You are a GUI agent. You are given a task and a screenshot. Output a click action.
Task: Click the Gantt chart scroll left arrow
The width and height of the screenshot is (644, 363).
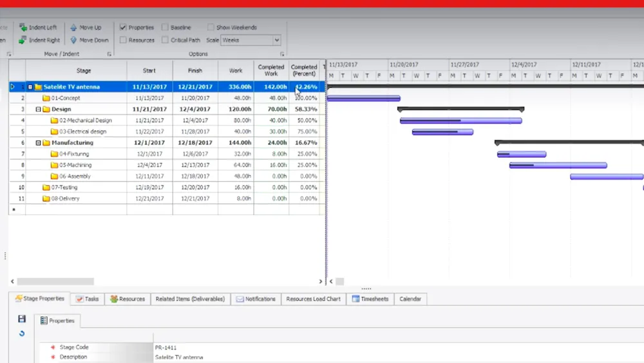coord(331,282)
